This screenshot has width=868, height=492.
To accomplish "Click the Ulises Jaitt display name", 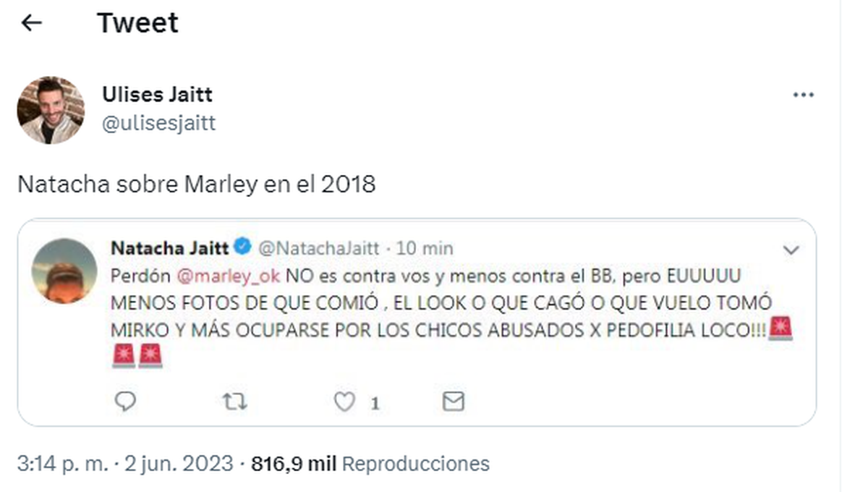I will (157, 94).
